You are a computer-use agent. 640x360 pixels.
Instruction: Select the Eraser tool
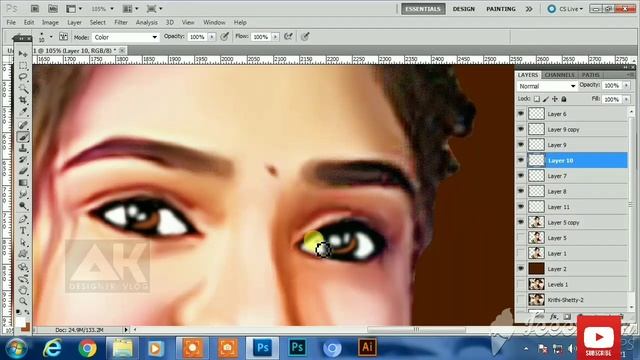(23, 171)
